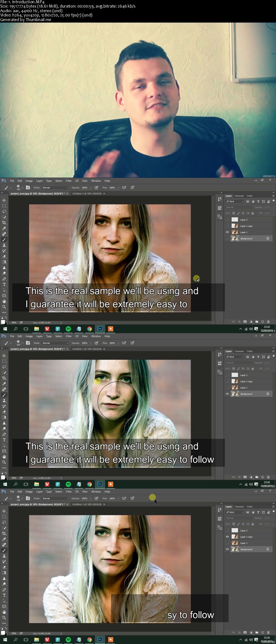Image resolution: width=276 pixels, height=644 pixels.
Task: Hide Layer 1 copy eye in the 00:00:45 frame
Action: tap(227, 537)
